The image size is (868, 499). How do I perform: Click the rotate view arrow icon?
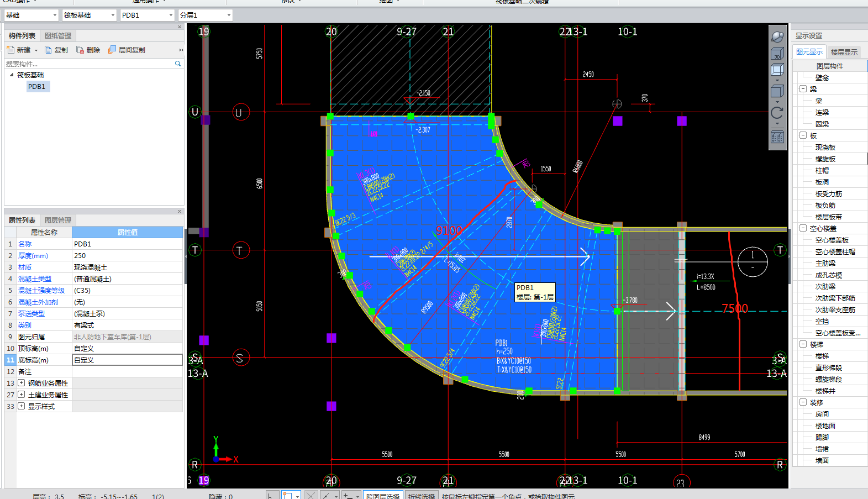tap(777, 113)
